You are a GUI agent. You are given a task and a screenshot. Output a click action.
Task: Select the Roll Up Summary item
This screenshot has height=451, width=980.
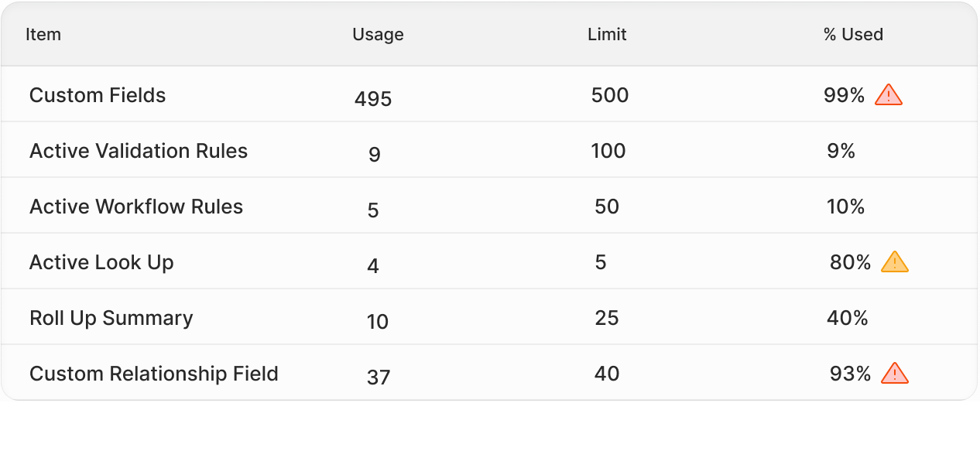click(x=111, y=318)
